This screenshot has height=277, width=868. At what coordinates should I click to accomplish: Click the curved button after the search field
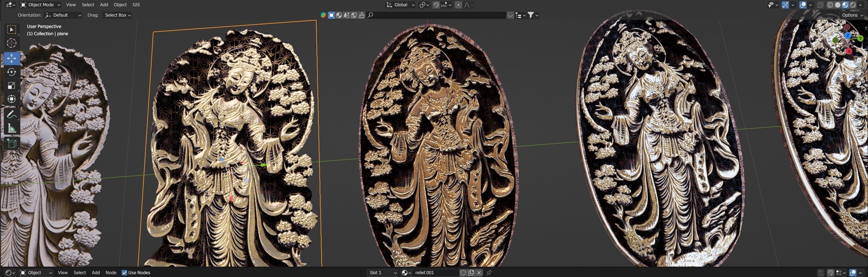510,15
